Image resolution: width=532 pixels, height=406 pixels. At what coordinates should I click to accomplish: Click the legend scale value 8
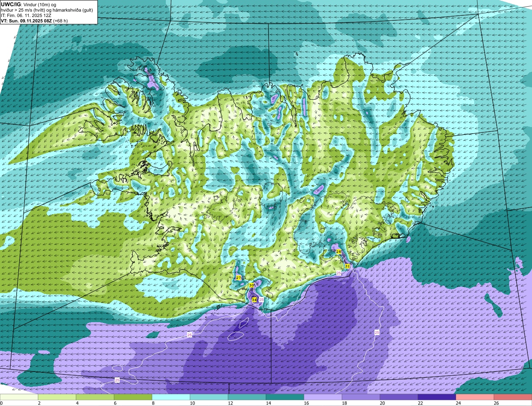click(153, 403)
